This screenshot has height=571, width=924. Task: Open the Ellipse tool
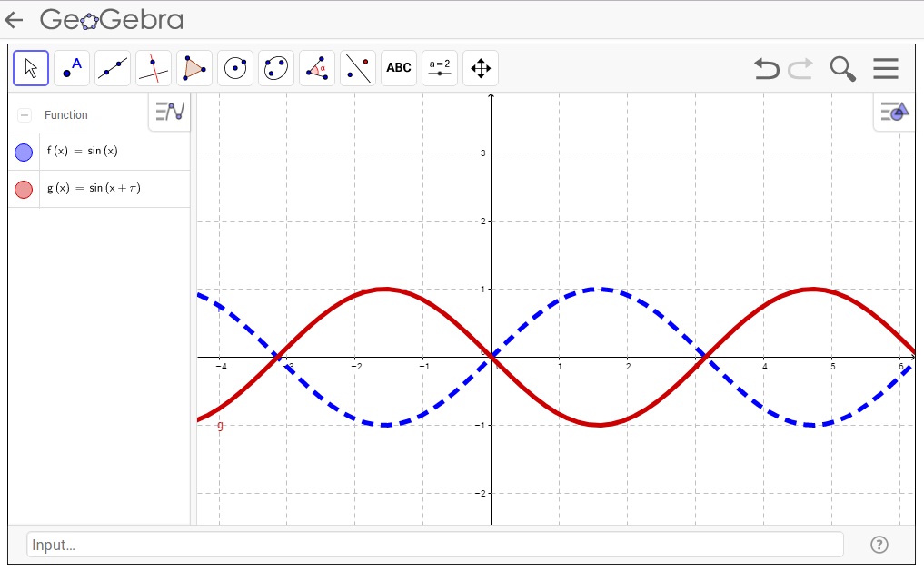point(275,68)
